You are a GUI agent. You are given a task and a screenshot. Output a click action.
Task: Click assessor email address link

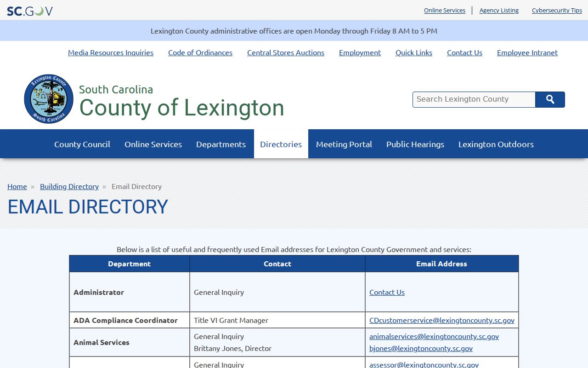[x=424, y=364]
